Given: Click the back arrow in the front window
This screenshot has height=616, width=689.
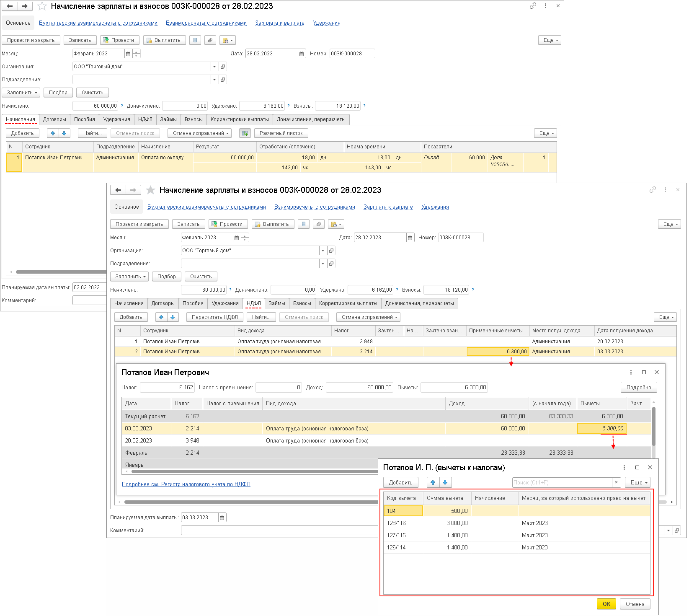Looking at the screenshot, I should click(x=118, y=190).
